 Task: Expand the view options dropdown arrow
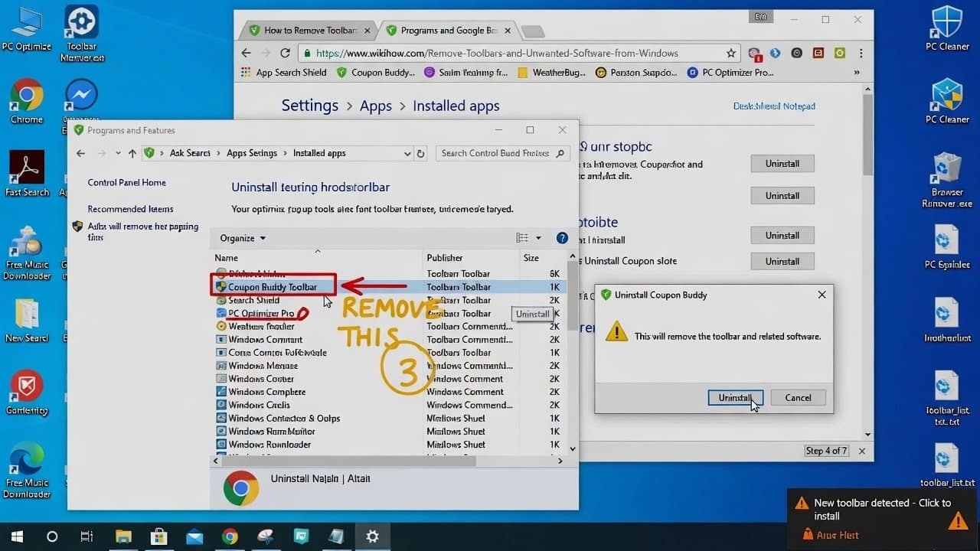tap(538, 238)
